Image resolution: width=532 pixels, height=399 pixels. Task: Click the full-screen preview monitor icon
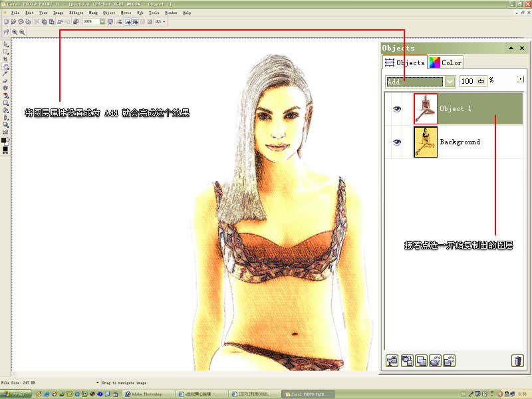[110, 22]
